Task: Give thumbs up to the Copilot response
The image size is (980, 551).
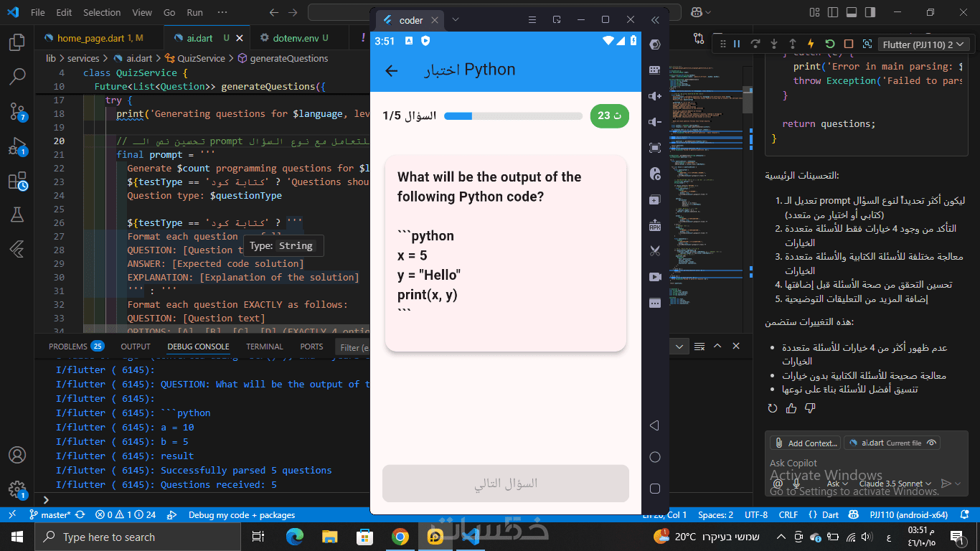Action: pos(791,408)
